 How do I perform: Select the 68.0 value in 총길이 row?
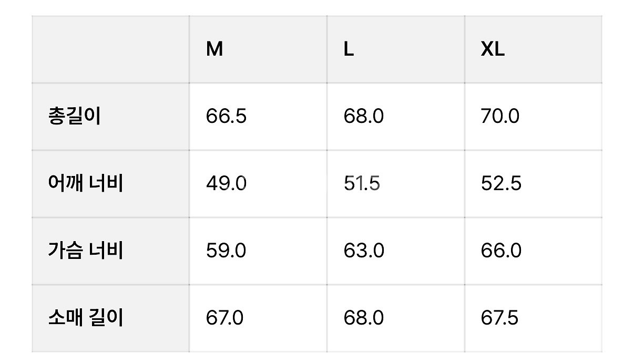(x=363, y=116)
